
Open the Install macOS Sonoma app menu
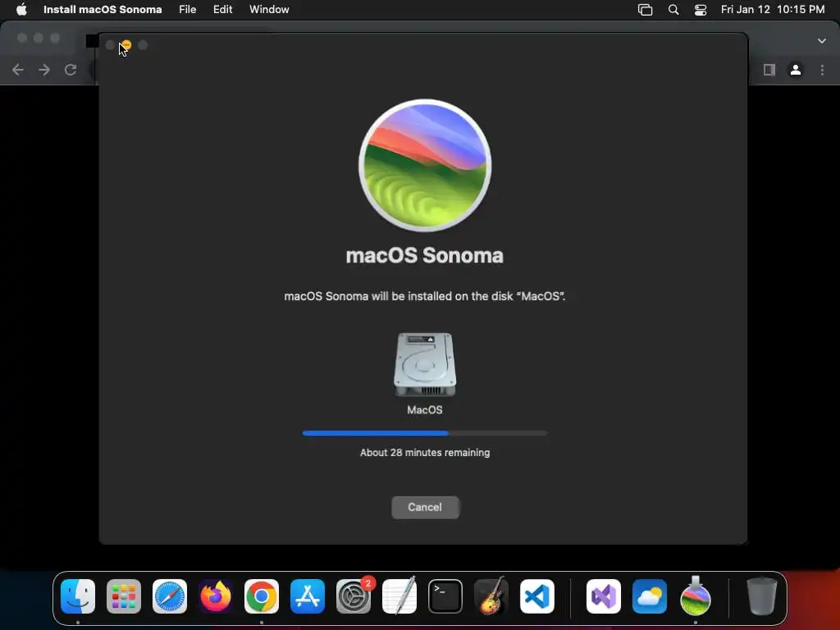(x=103, y=9)
